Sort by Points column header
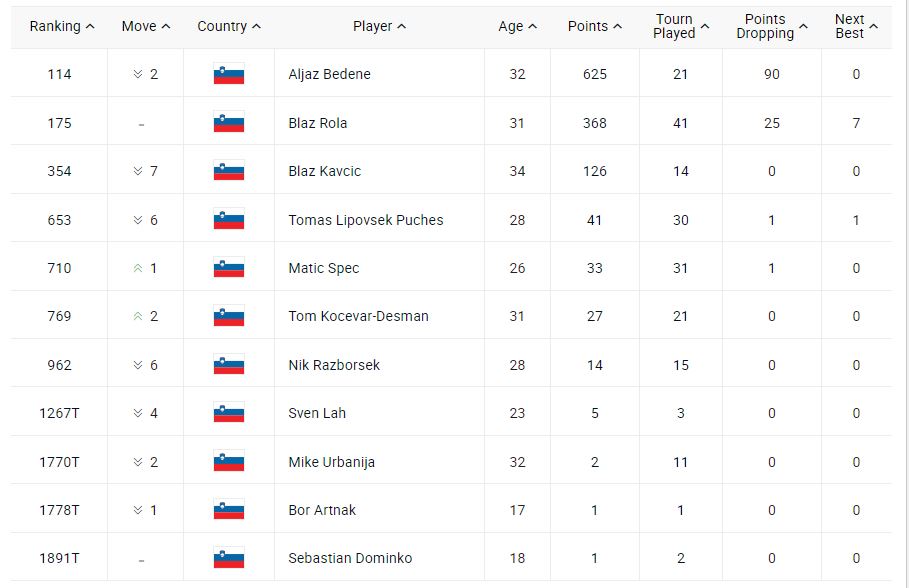This screenshot has width=909, height=588. coord(594,27)
